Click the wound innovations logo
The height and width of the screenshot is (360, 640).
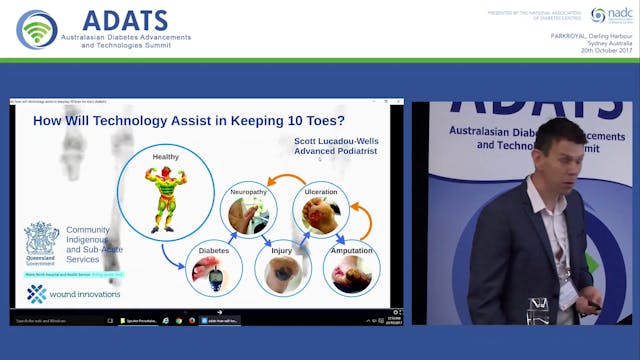tap(73, 294)
